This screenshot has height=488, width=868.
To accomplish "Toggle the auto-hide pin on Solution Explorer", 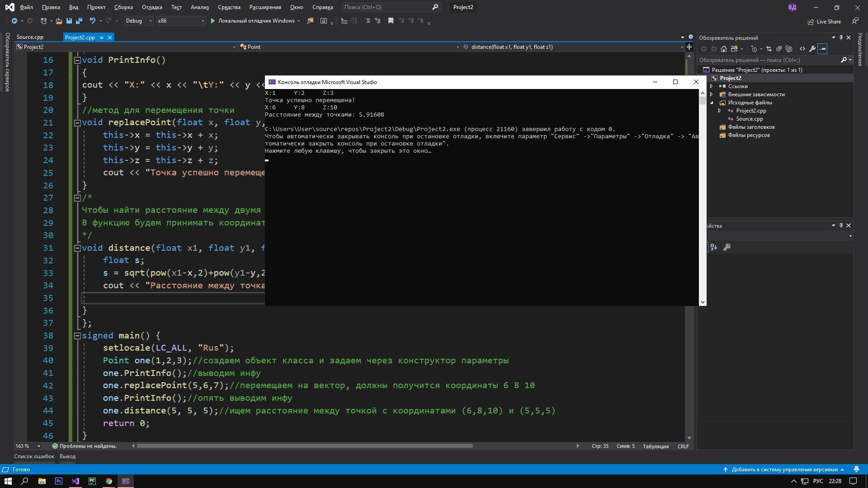I will pos(841,38).
